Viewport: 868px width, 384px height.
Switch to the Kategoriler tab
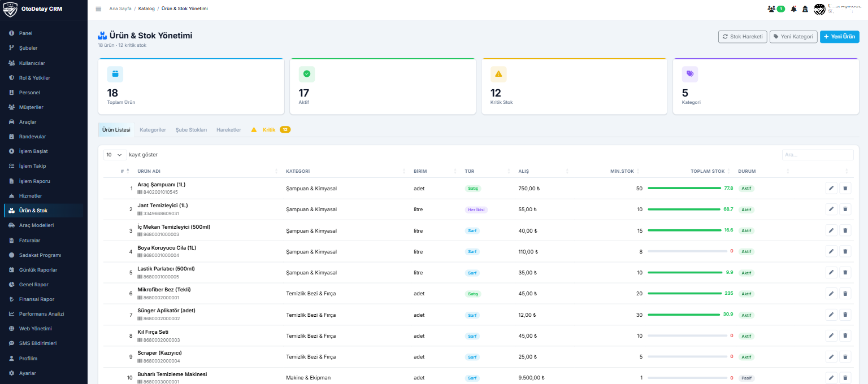coord(153,130)
